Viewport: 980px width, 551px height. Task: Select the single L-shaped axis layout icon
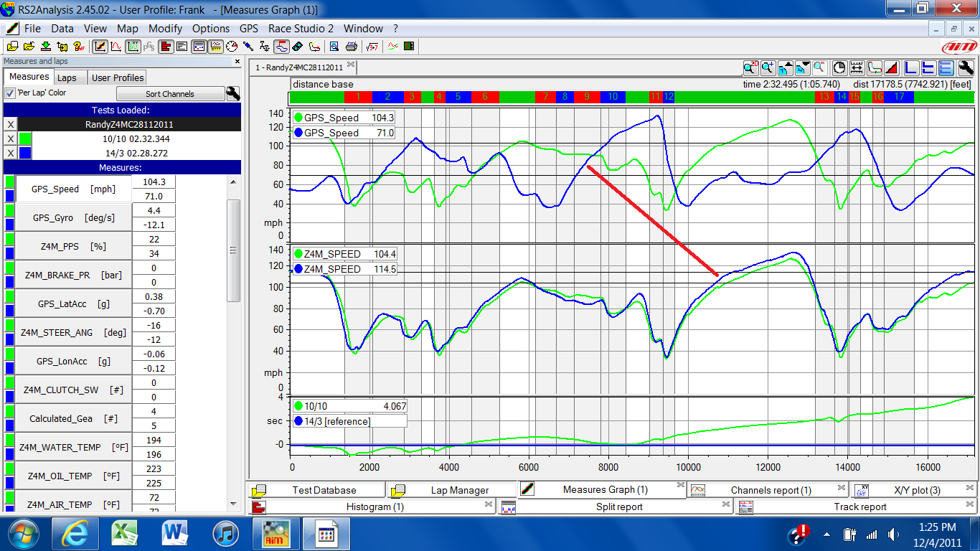tap(911, 68)
